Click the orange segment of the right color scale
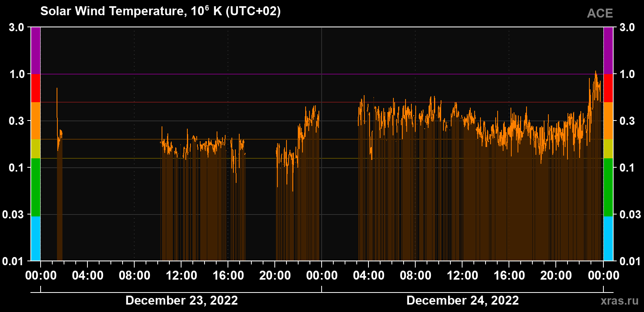 [608, 121]
